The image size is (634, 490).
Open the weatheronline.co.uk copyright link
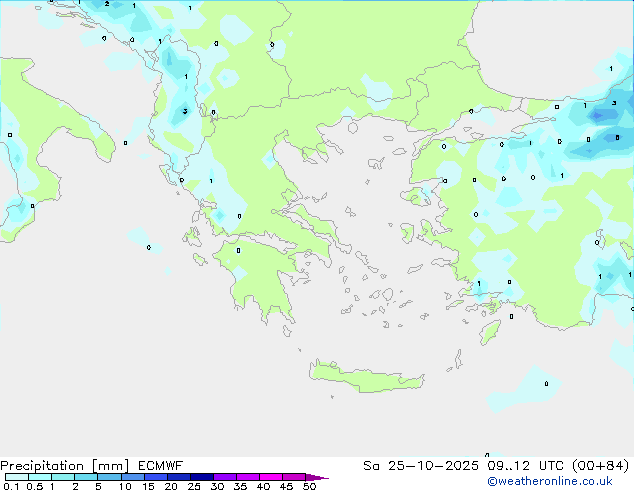coord(549,481)
